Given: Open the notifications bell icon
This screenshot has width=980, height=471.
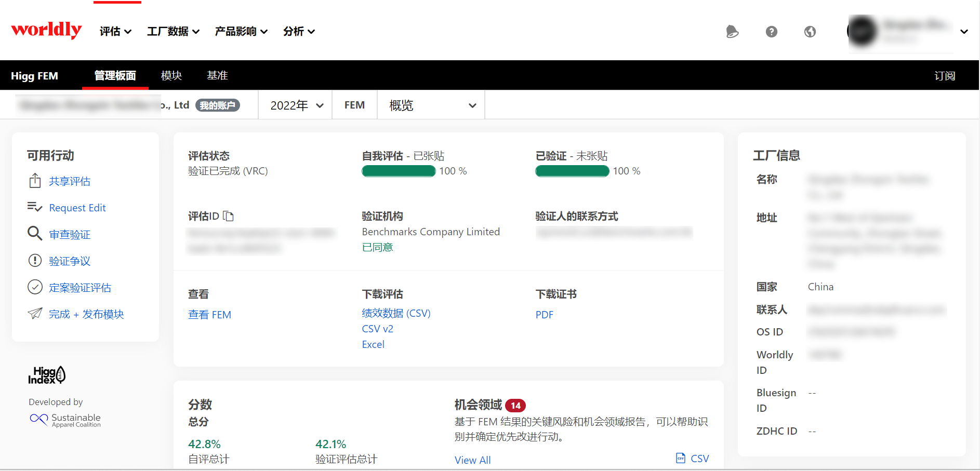Looking at the screenshot, I should coord(732,32).
